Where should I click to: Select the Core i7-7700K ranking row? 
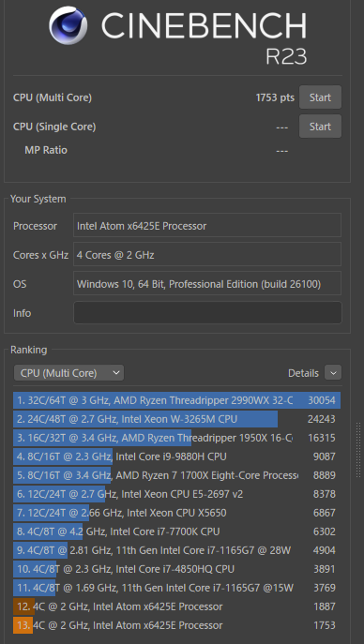[176, 532]
